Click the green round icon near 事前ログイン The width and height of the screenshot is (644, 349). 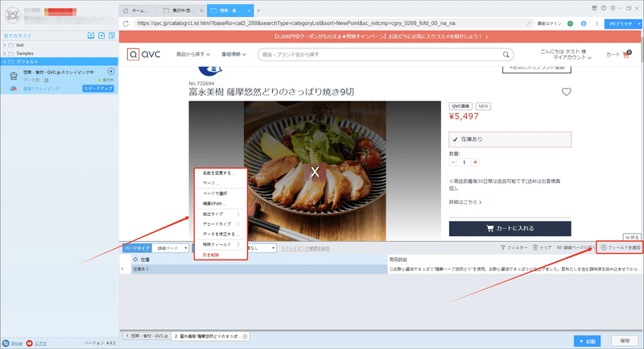coord(570,23)
